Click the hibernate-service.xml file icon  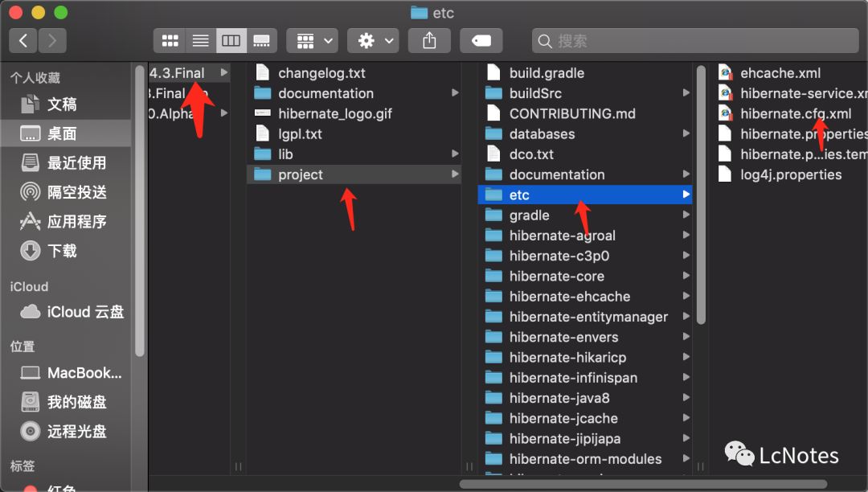tap(725, 93)
